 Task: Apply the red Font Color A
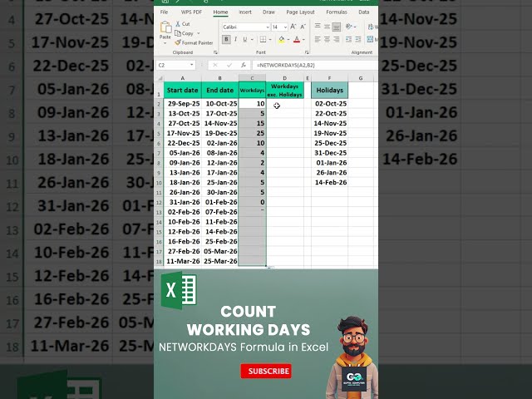pos(297,40)
